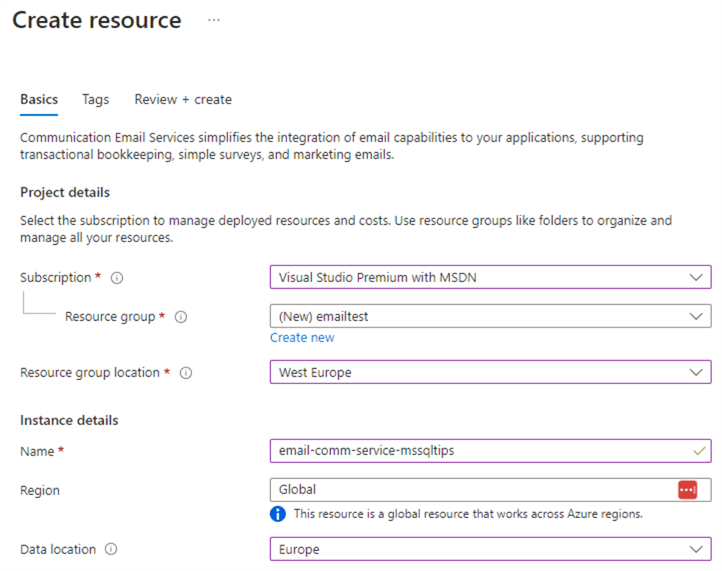722x571 pixels.
Task: Click the red icon in Region field
Action: (687, 490)
